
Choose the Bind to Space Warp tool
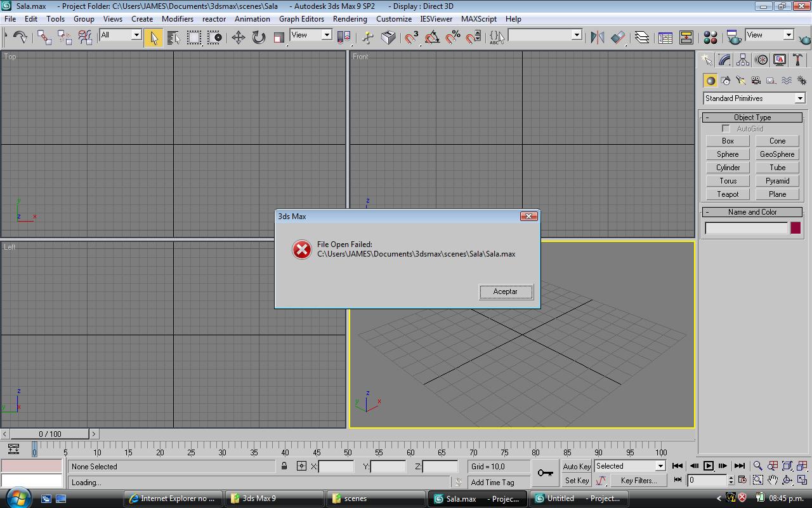(x=85, y=37)
